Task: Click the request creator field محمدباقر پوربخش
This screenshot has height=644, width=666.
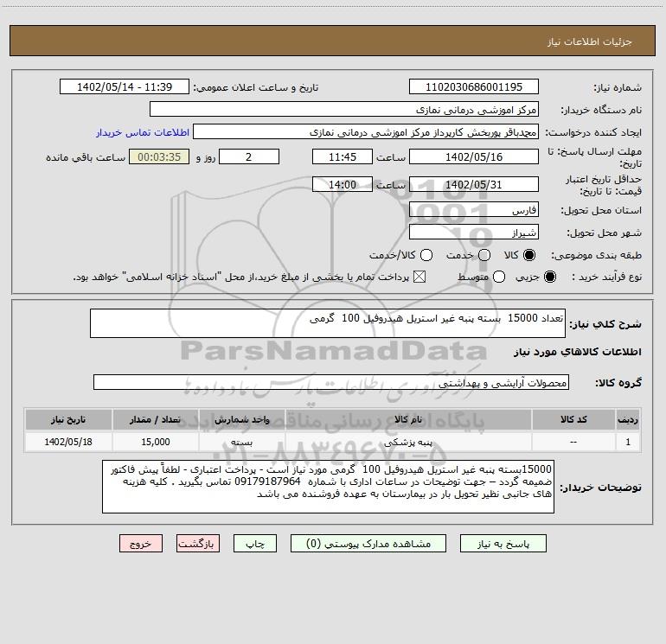Action: click(x=366, y=131)
